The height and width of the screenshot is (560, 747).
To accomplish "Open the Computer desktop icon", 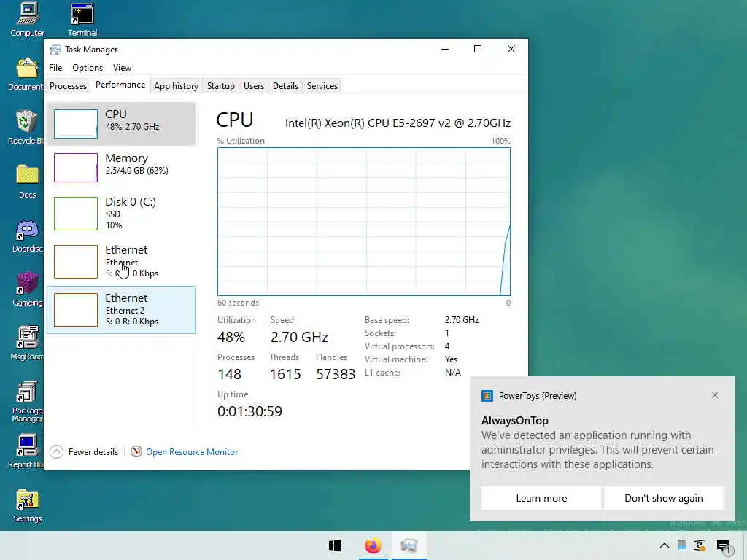I will (x=27, y=19).
